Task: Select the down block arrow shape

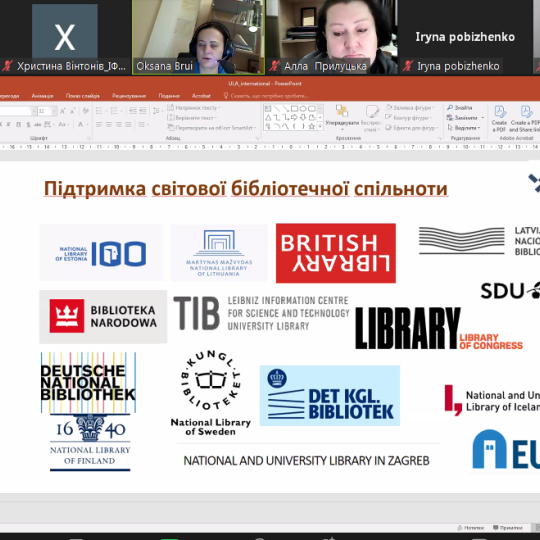Action: coord(303,118)
